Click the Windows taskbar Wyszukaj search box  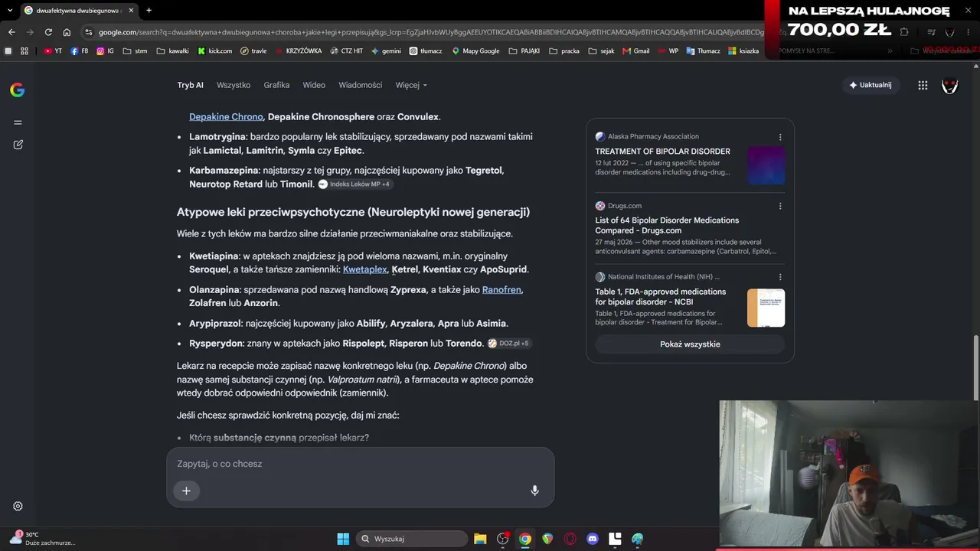click(412, 539)
